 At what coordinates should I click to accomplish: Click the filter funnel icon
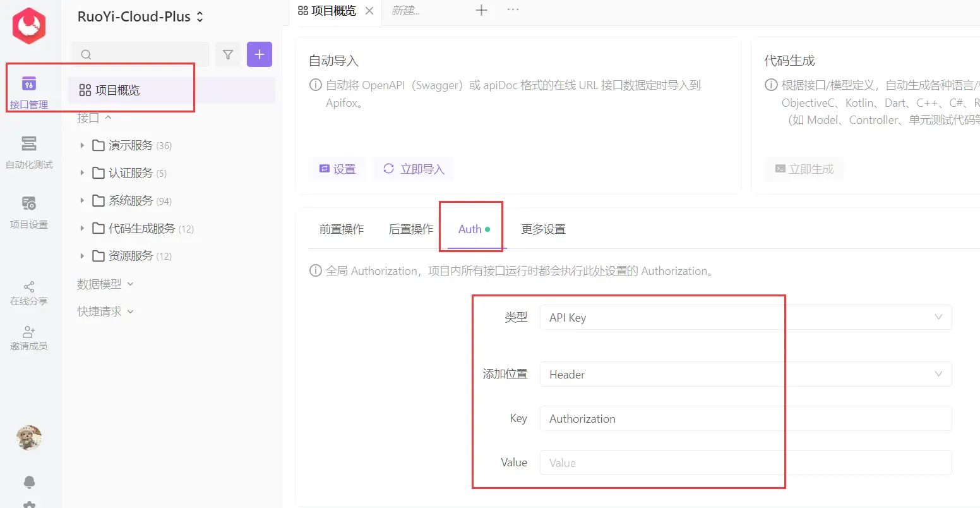[x=228, y=55]
